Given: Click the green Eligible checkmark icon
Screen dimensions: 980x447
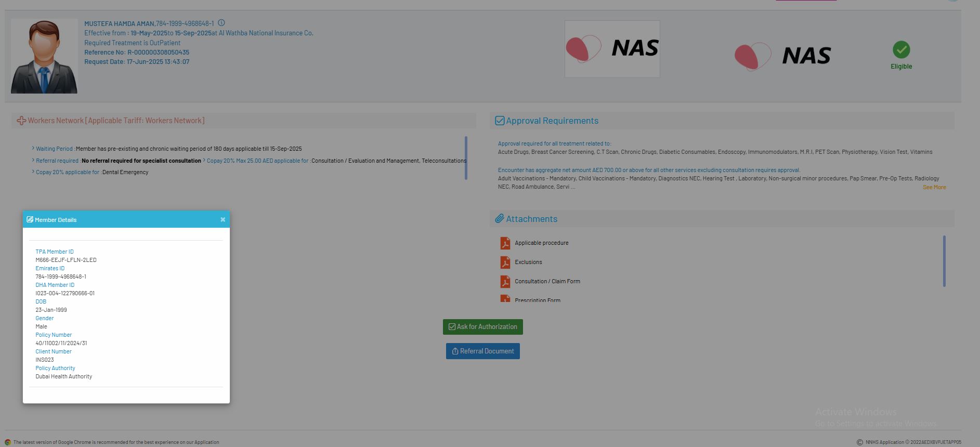Looking at the screenshot, I should point(901,50).
